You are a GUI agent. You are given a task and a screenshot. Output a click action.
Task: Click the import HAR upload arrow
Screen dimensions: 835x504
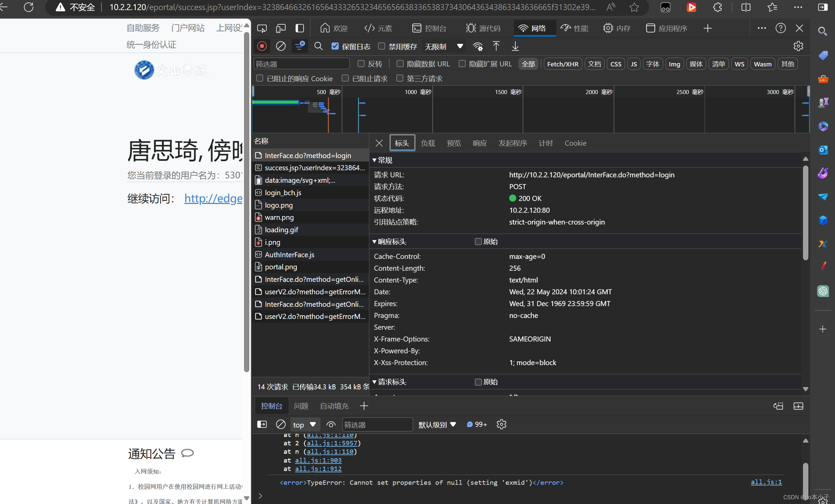tap(496, 46)
